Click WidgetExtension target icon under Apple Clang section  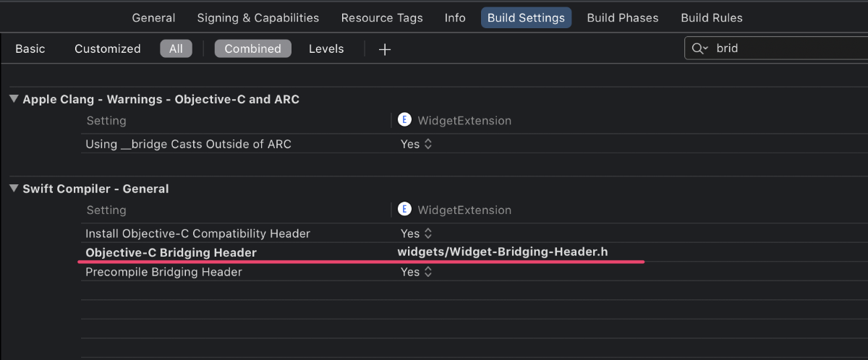pyautogui.click(x=404, y=120)
